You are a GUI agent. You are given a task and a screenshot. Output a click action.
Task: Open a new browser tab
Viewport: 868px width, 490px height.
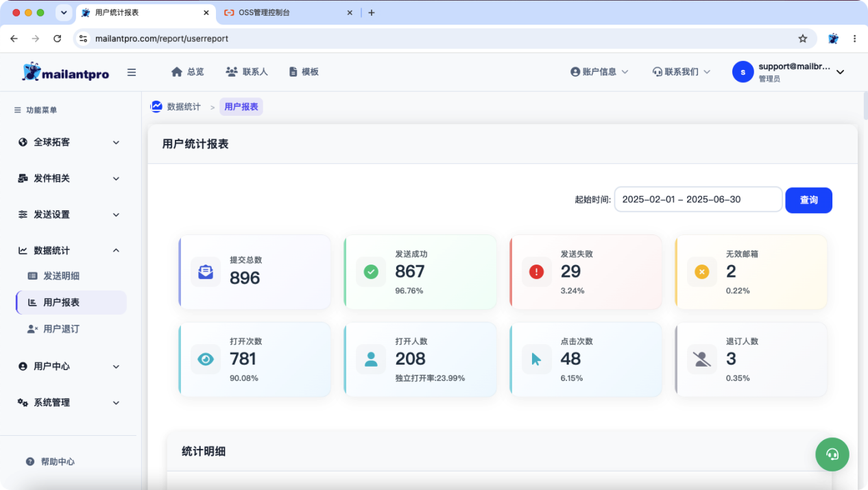coord(372,12)
